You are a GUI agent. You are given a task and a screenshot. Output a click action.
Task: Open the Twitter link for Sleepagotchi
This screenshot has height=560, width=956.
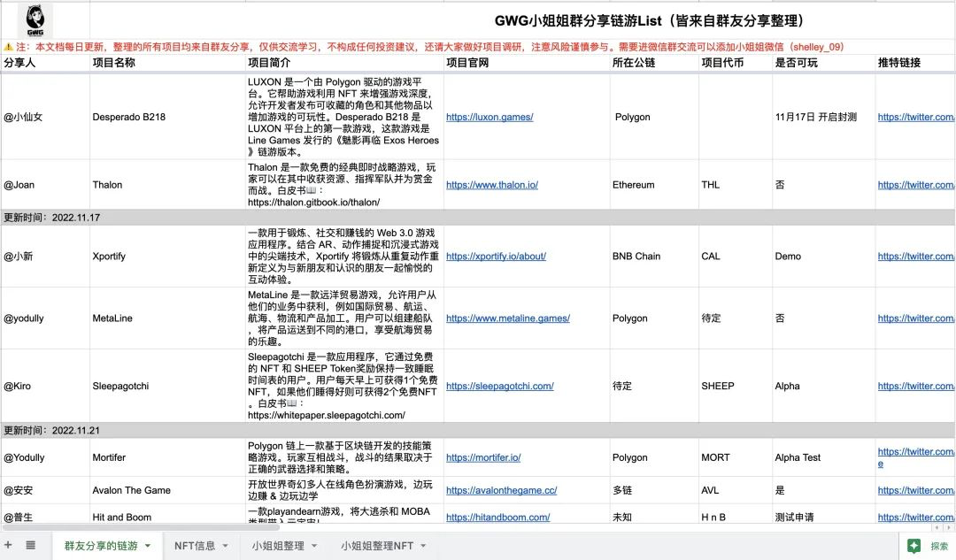point(916,386)
